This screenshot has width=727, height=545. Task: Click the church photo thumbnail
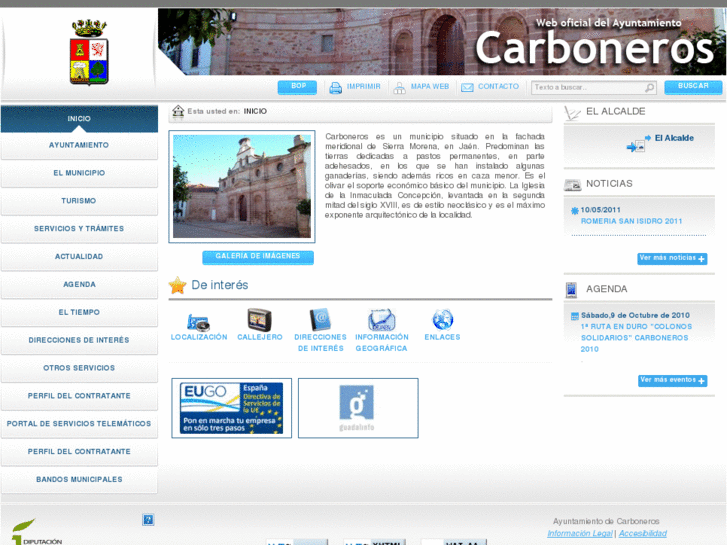tap(242, 186)
